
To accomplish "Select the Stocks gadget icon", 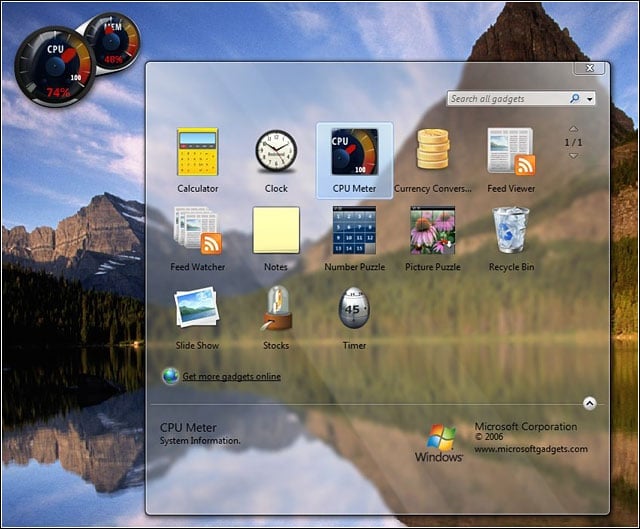I will click(277, 308).
